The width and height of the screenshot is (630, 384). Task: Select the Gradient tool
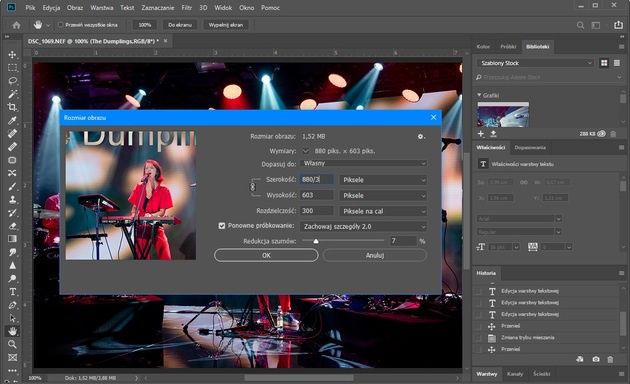click(12, 239)
